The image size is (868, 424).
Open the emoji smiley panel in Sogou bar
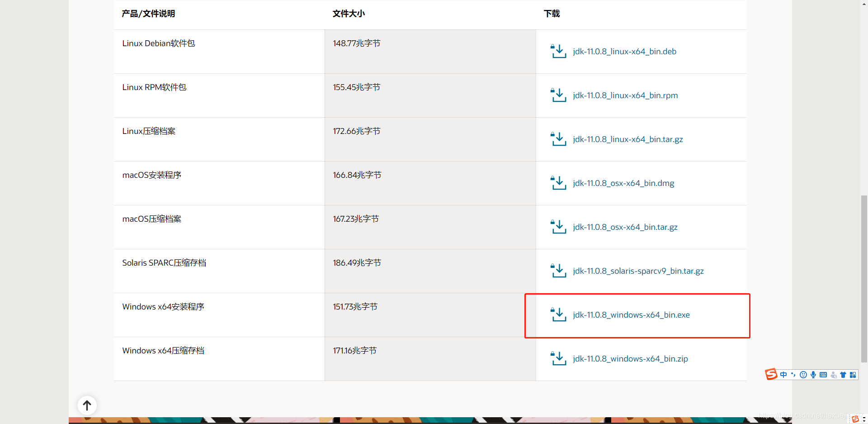point(803,375)
